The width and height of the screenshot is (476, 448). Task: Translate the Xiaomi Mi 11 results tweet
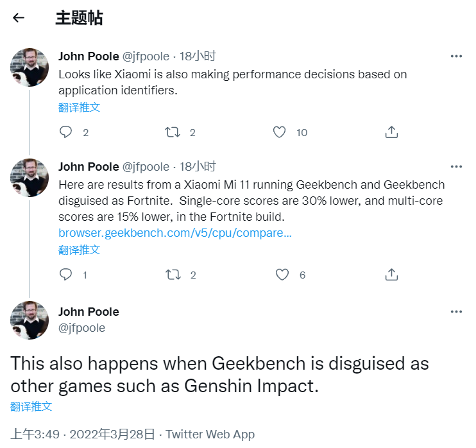point(80,250)
